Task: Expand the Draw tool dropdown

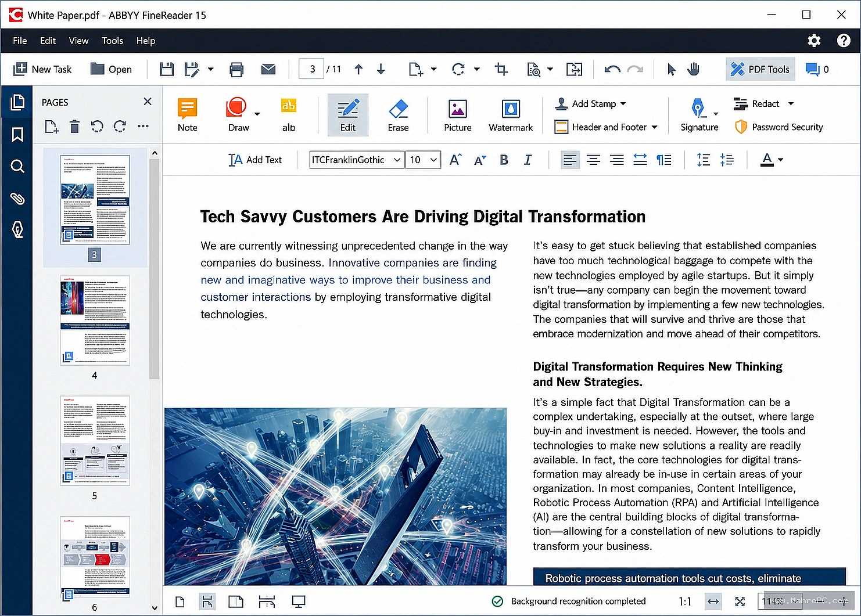Action: click(257, 114)
